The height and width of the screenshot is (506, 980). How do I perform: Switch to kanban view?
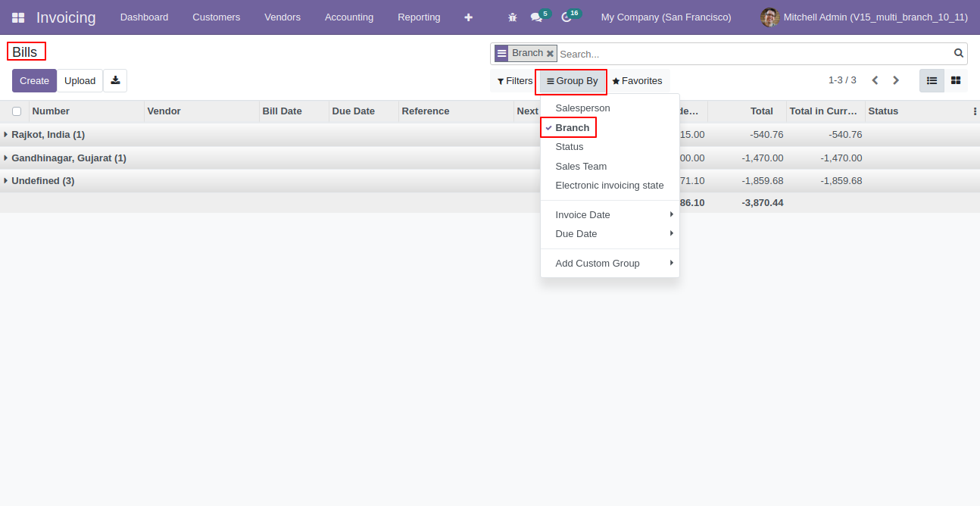pos(956,80)
